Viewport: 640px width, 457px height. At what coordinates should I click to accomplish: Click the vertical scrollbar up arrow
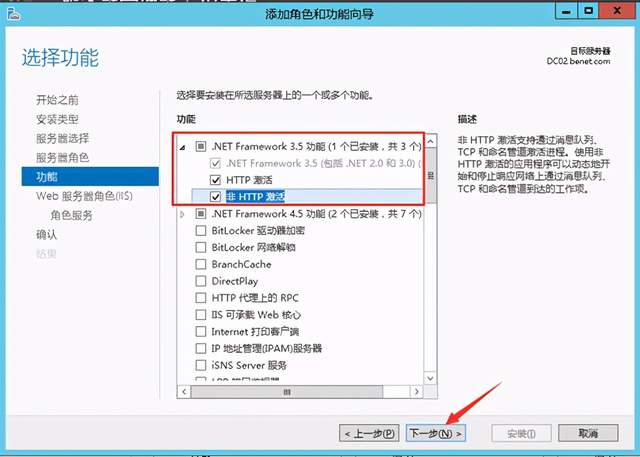coord(431,141)
